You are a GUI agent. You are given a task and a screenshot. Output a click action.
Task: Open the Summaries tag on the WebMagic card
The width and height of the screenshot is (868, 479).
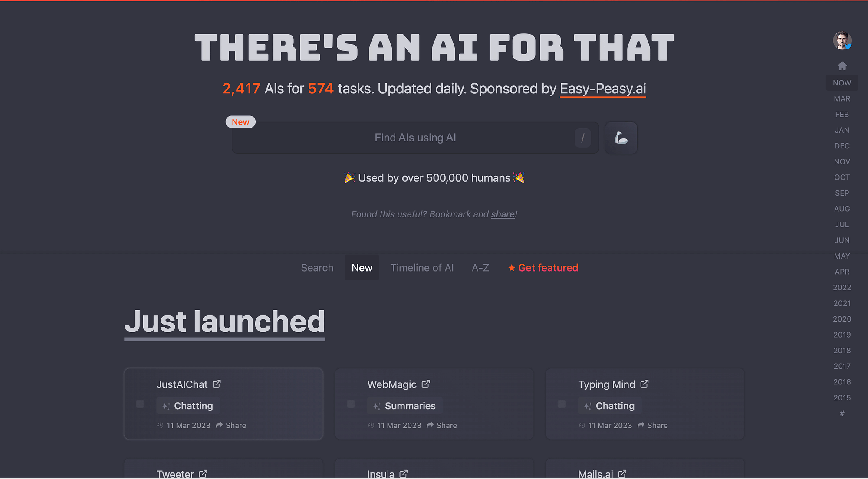(x=405, y=406)
